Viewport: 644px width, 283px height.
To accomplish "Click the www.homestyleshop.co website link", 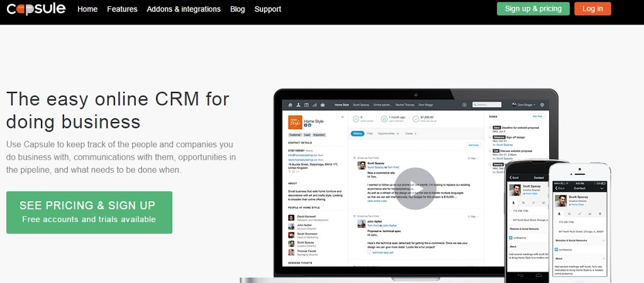I will coord(303,160).
